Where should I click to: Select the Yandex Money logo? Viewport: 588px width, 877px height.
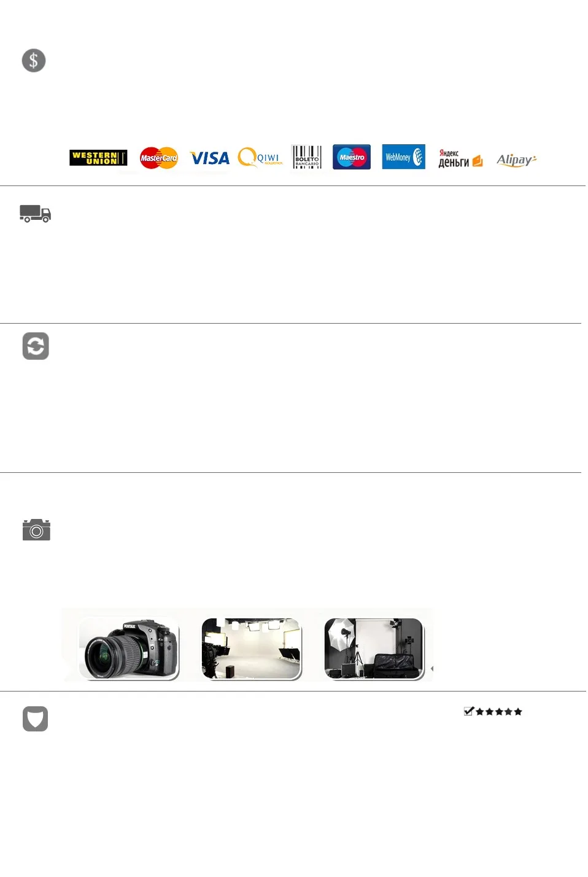[460, 158]
